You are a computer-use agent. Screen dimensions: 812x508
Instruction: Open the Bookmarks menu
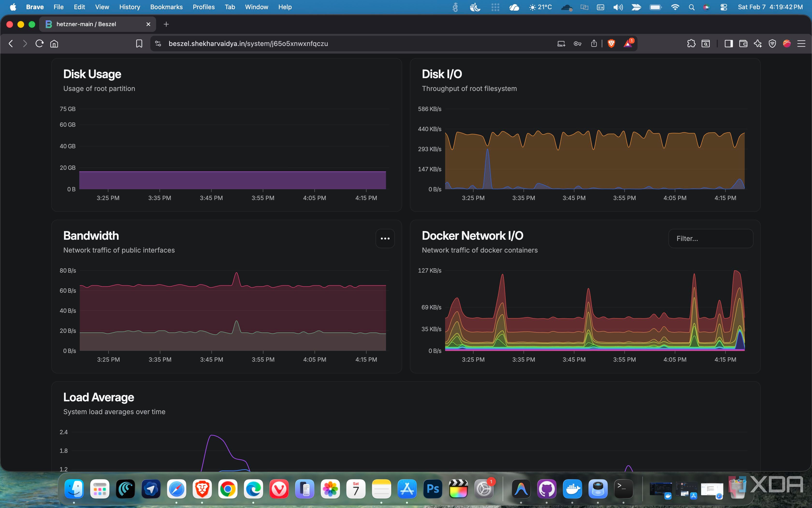click(x=167, y=7)
